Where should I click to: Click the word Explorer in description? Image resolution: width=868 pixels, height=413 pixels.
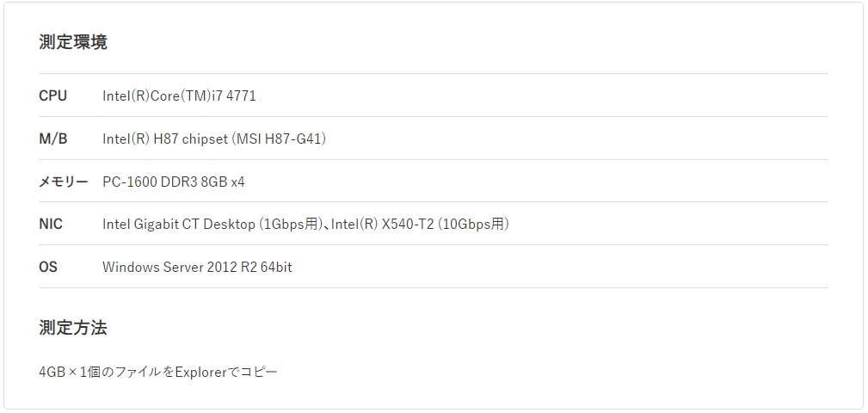(x=201, y=372)
